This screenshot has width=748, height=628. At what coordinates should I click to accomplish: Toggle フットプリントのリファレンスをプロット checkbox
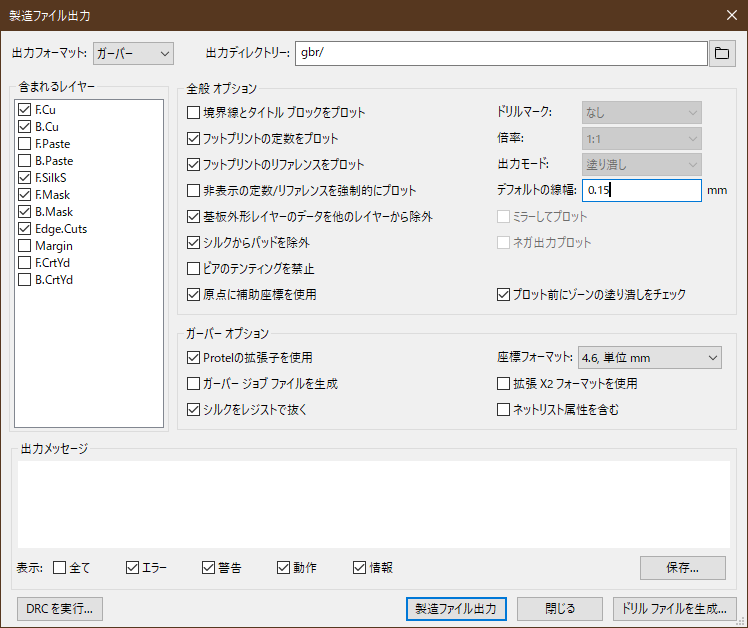(x=193, y=165)
